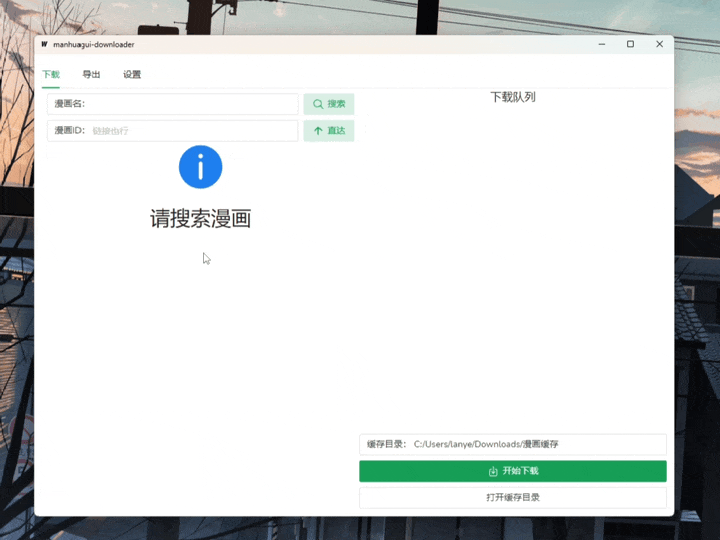
Task: Focus the 漫画ID input field
Action: 173,131
